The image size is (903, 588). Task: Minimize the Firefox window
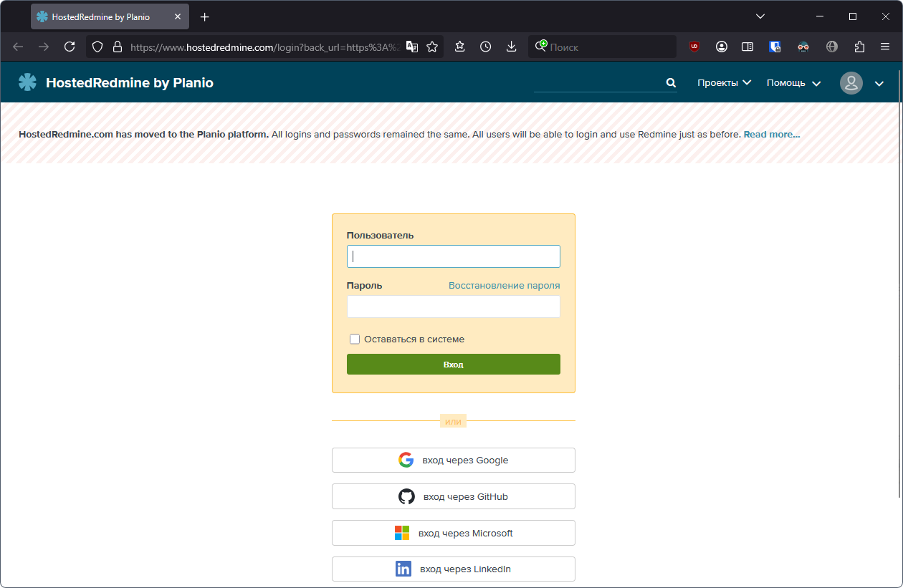(821, 16)
